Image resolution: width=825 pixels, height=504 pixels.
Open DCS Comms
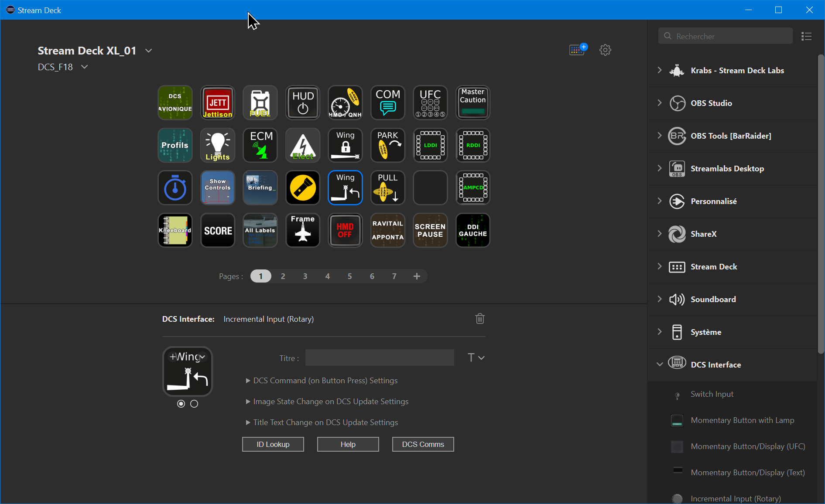pyautogui.click(x=422, y=444)
